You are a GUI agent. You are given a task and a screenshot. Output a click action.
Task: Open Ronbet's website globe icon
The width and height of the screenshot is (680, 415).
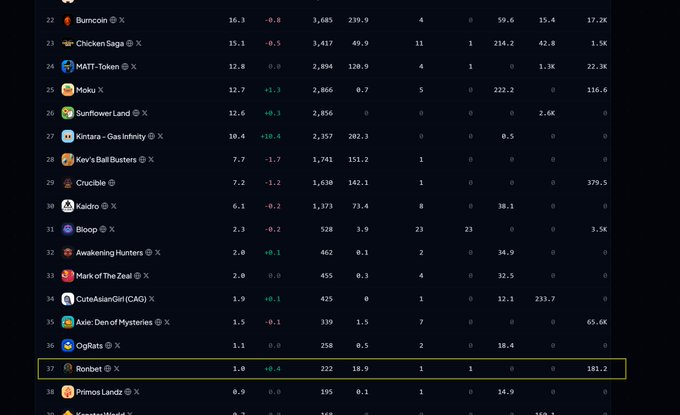point(108,369)
